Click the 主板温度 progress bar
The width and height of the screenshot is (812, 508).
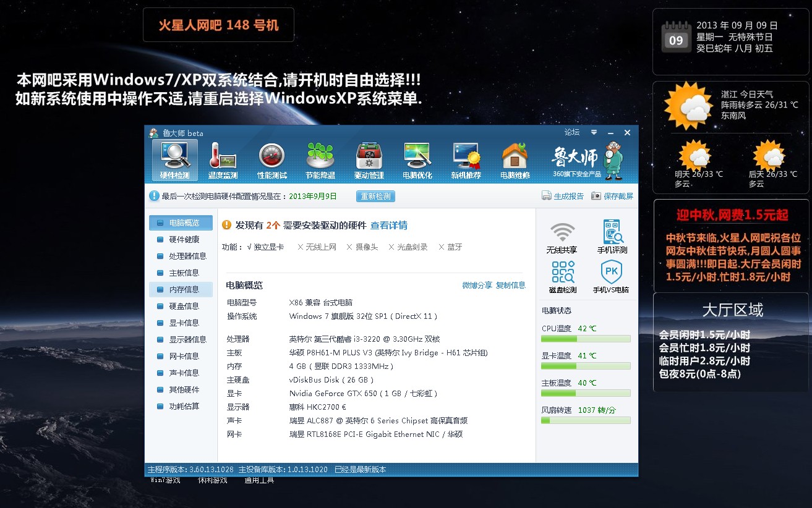tap(586, 393)
